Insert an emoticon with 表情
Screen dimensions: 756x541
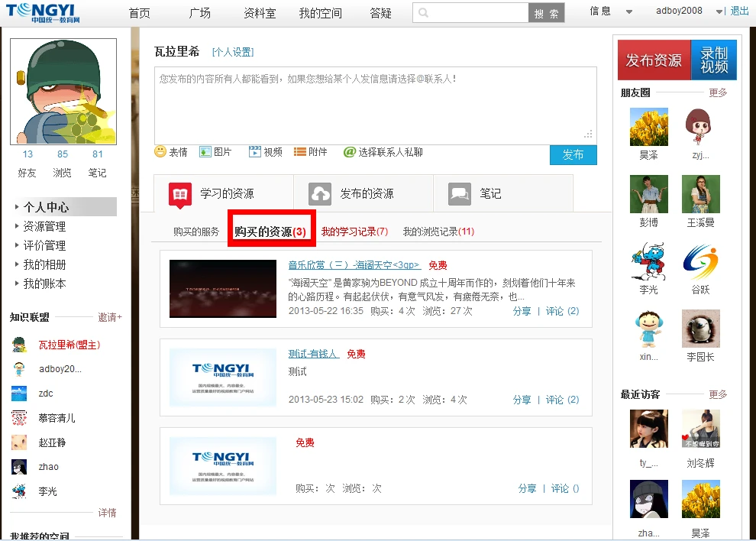(x=171, y=152)
